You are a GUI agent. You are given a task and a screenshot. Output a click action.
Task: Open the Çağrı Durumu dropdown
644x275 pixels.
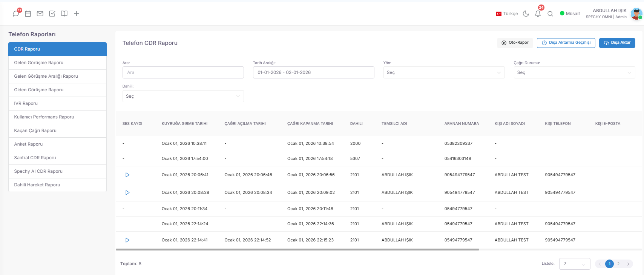574,72
